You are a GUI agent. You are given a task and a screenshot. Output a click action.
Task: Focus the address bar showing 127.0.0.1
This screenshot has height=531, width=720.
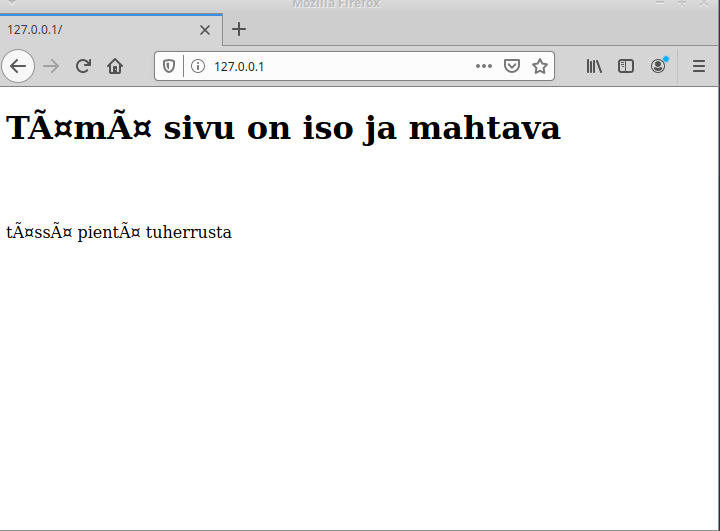click(x=340, y=66)
